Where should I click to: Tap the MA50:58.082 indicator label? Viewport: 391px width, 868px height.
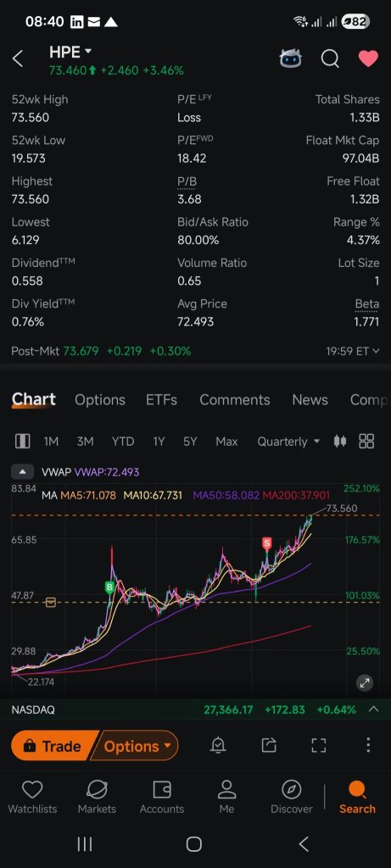tap(226, 495)
